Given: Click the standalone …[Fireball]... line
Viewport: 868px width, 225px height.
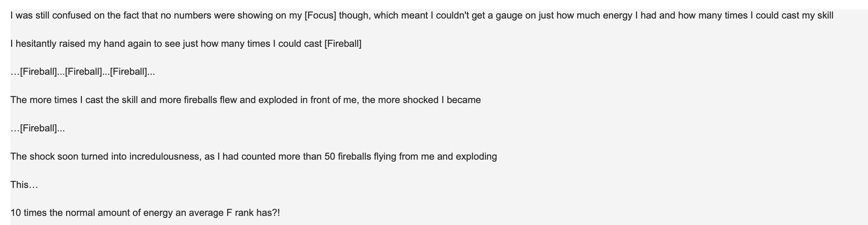Looking at the screenshot, I should tap(38, 128).
